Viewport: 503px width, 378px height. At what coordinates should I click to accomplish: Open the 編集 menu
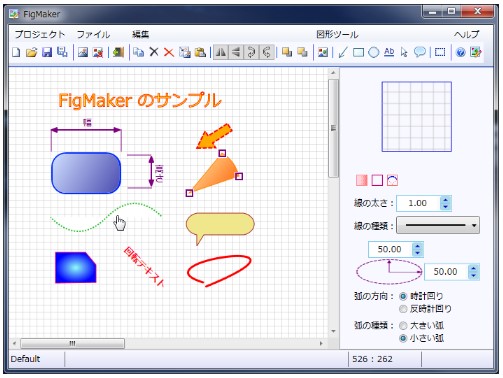tap(140, 34)
